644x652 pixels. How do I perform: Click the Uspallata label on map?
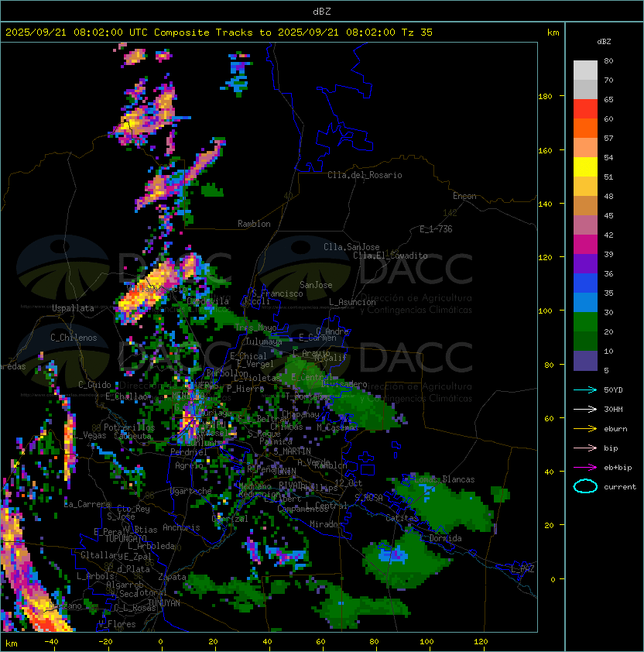[73, 308]
